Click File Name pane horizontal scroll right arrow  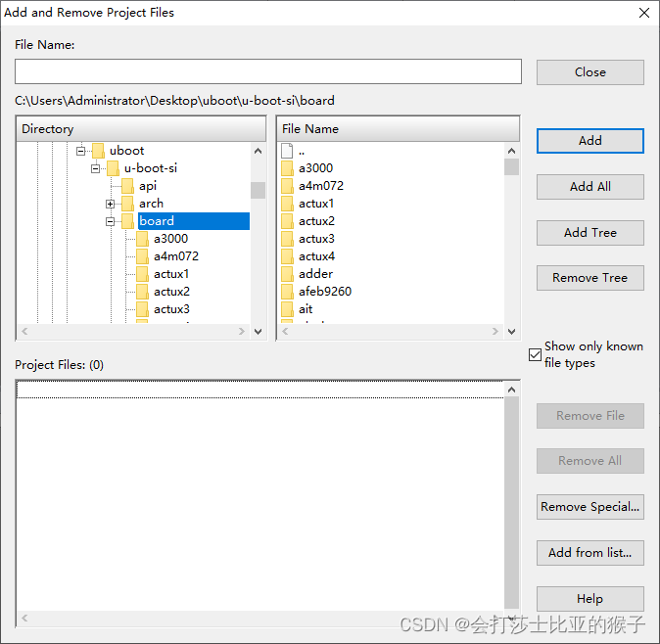[495, 332]
